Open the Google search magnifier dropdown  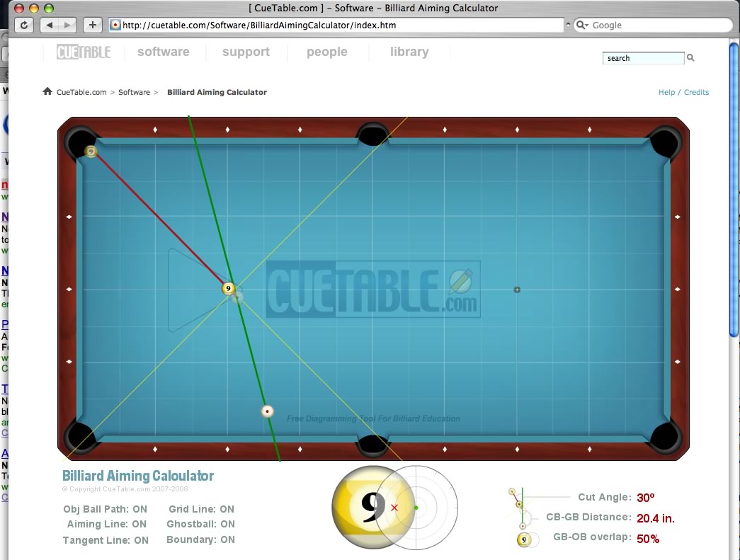(583, 25)
